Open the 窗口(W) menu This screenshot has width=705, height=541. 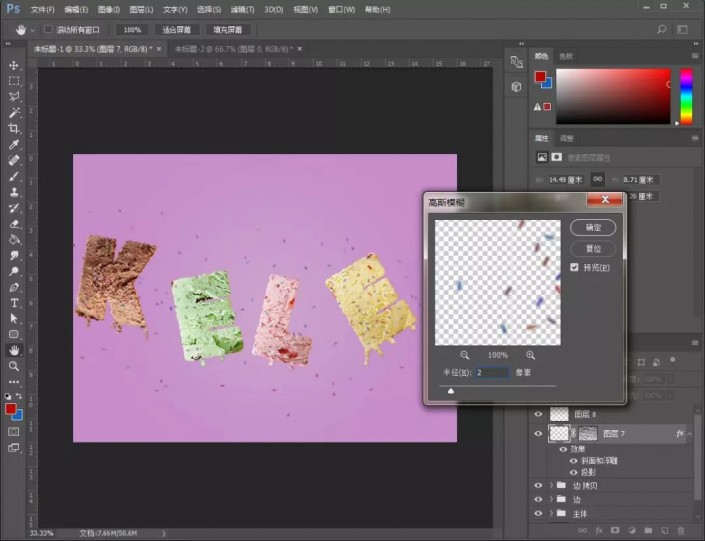pos(342,9)
